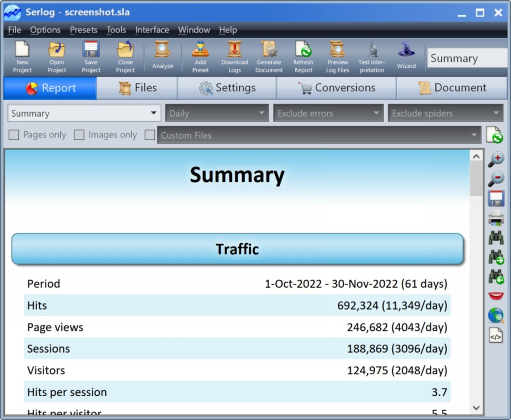Image resolution: width=511 pixels, height=420 pixels.
Task: Open the Tools menu
Action: coord(116,30)
